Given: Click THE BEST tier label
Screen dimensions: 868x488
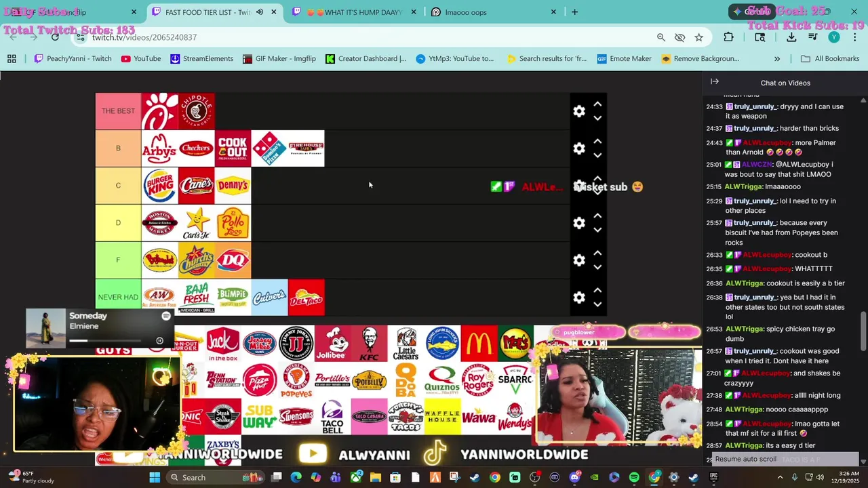Looking at the screenshot, I should 118,111.
